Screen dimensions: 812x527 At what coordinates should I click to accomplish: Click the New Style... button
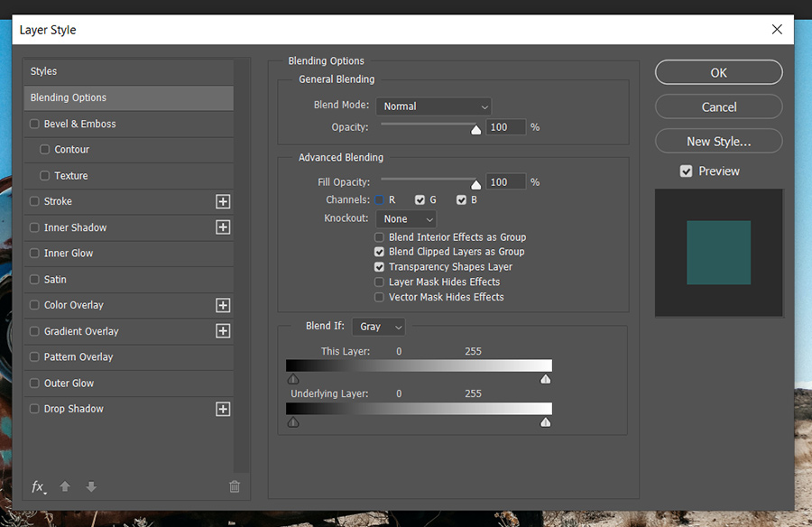pos(718,142)
